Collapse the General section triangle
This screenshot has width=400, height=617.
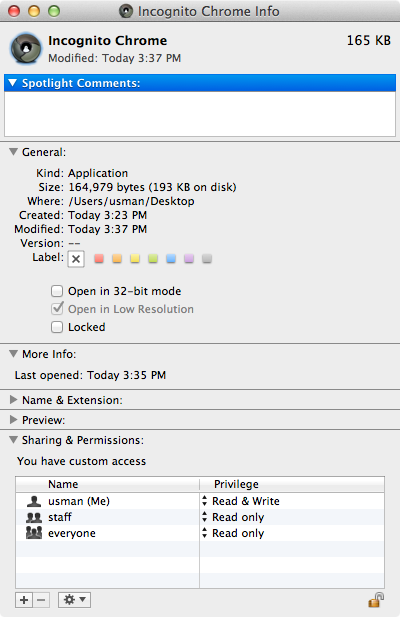13,152
